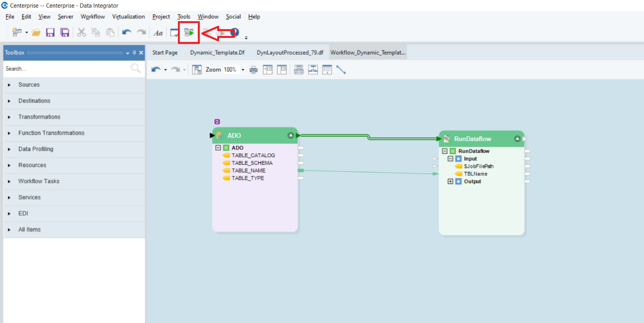
Task: Open the Workflow menu
Action: [93, 17]
